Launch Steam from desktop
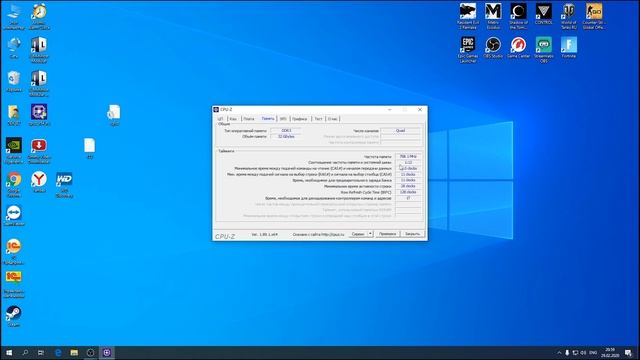This screenshot has width=640, height=360. tap(14, 316)
